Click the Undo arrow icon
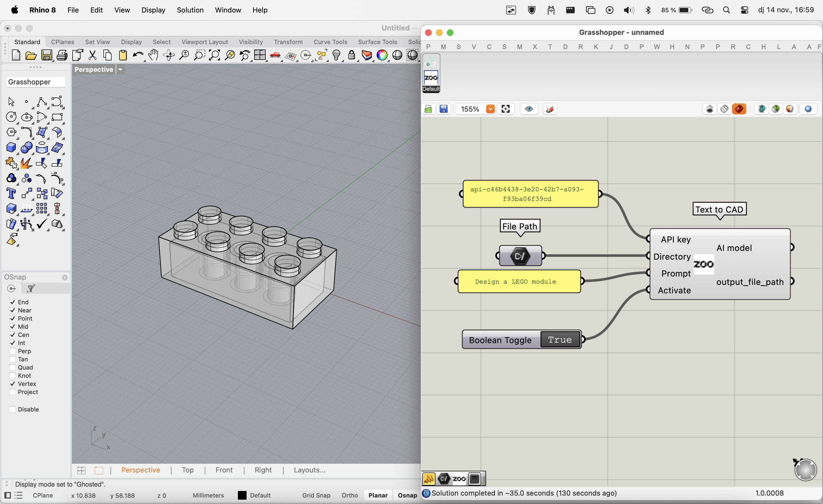Screen dimensions: 823x504 click(x=138, y=55)
